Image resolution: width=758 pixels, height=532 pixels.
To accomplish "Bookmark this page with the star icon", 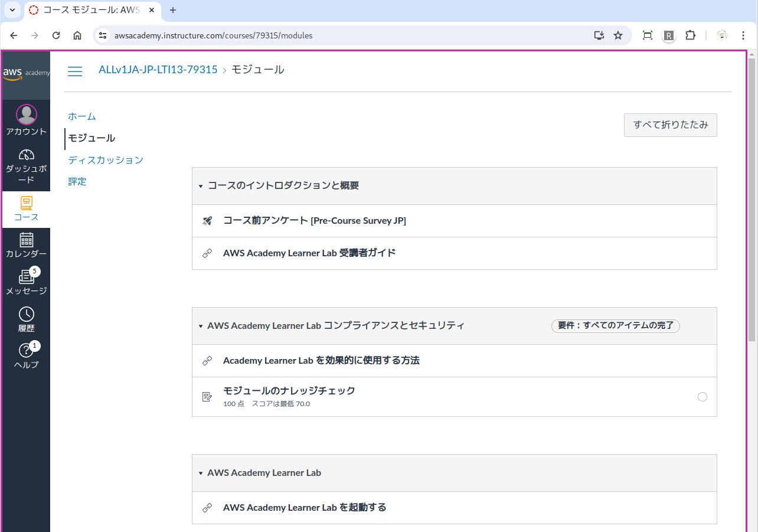I will coord(618,35).
